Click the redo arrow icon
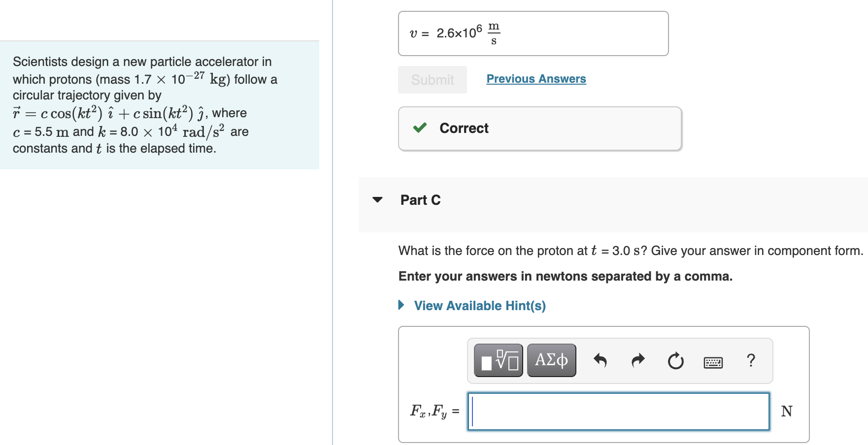Image resolution: width=868 pixels, height=445 pixels. pos(638,361)
